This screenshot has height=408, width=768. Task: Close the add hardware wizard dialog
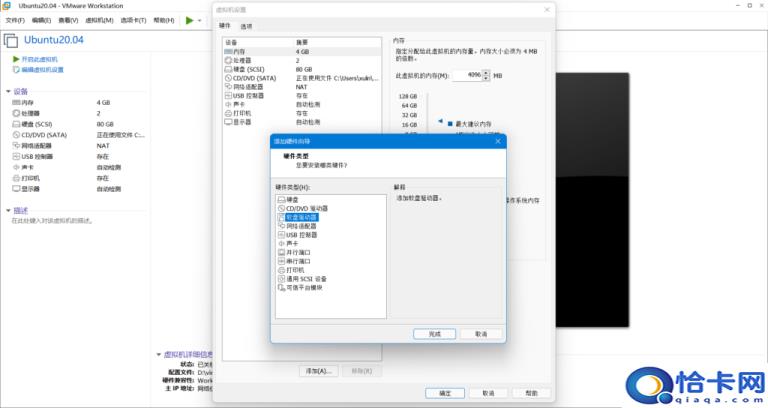coord(498,141)
